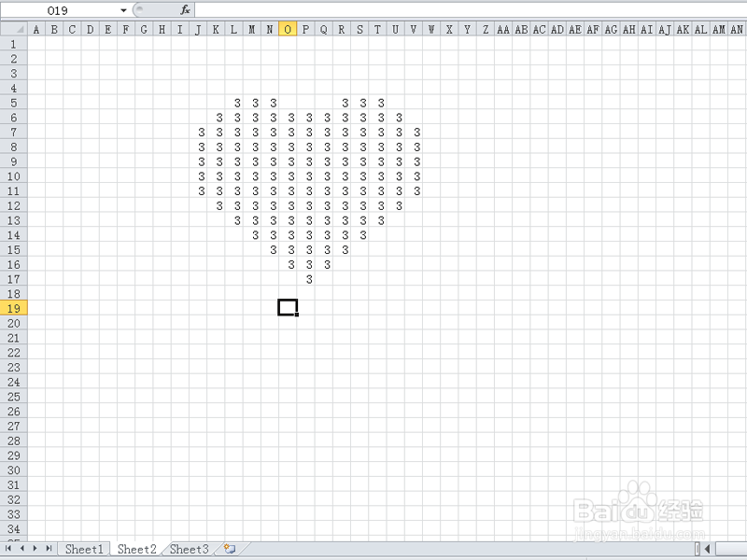Select row 1 header

14,44
